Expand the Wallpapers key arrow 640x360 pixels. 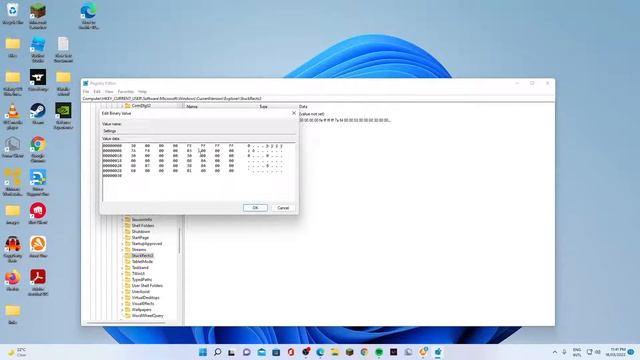click(122, 310)
